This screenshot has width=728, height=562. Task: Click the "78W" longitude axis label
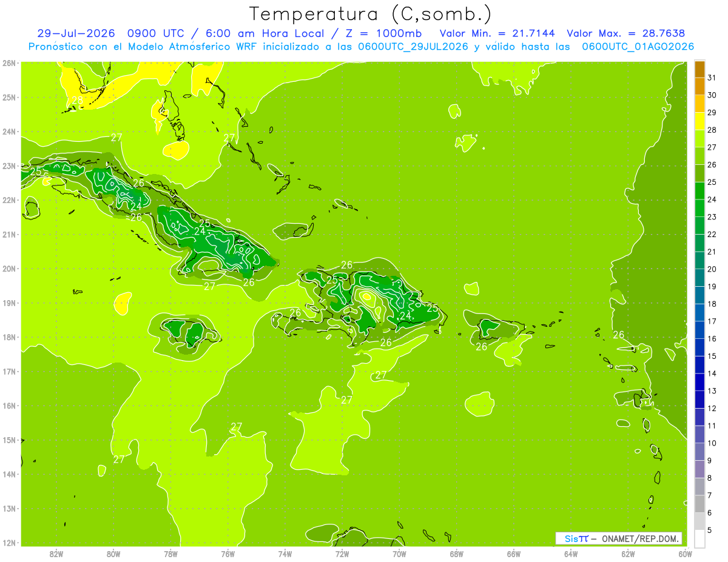coord(170,554)
